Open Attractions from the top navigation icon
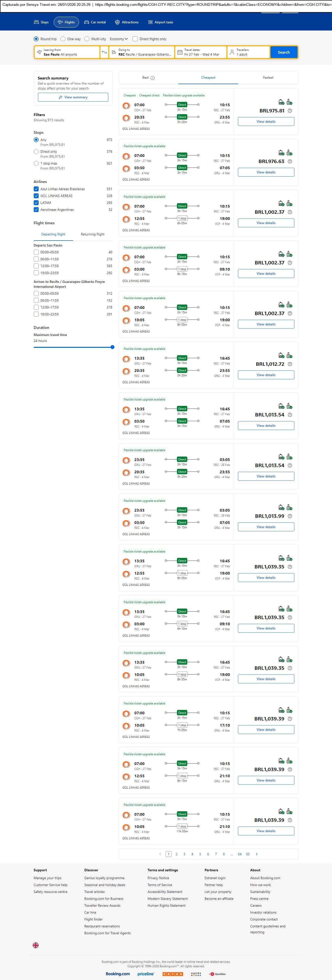Screen dimensions: 332x980 click(117, 22)
